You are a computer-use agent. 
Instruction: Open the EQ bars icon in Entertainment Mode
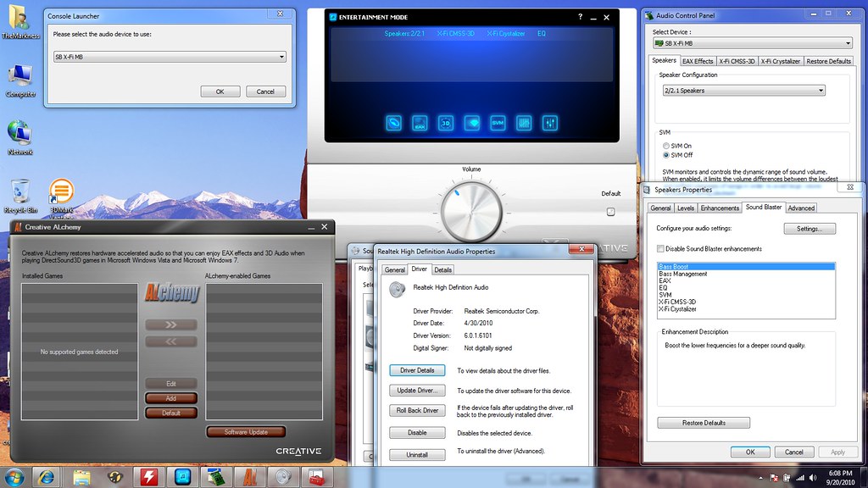(524, 123)
